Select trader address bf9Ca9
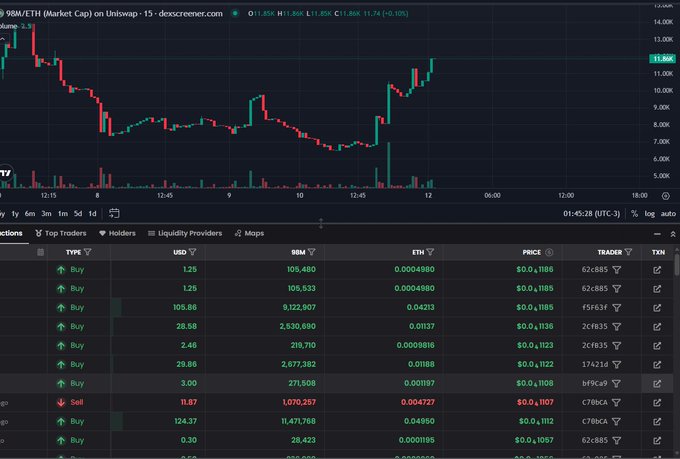Screen dimensions: 680x459 (x=594, y=384)
